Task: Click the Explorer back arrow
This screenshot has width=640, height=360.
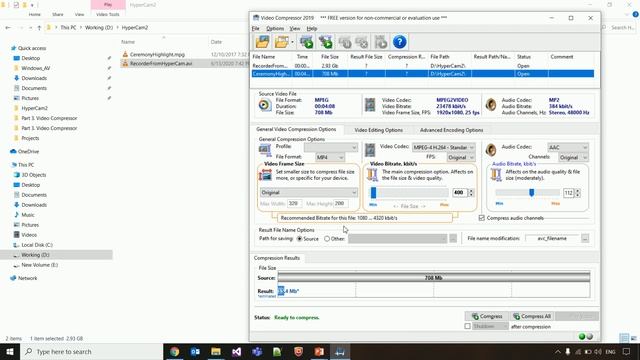Action: 8,28
